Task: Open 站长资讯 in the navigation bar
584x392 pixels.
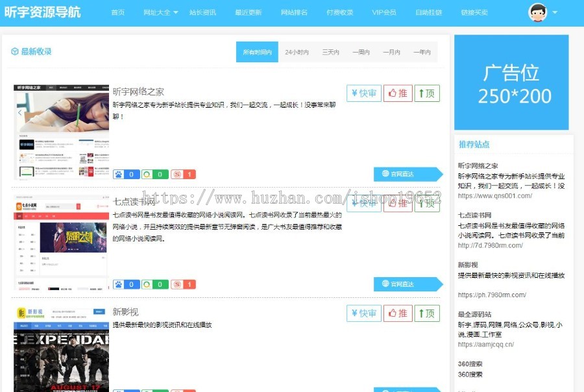Action: coord(202,12)
